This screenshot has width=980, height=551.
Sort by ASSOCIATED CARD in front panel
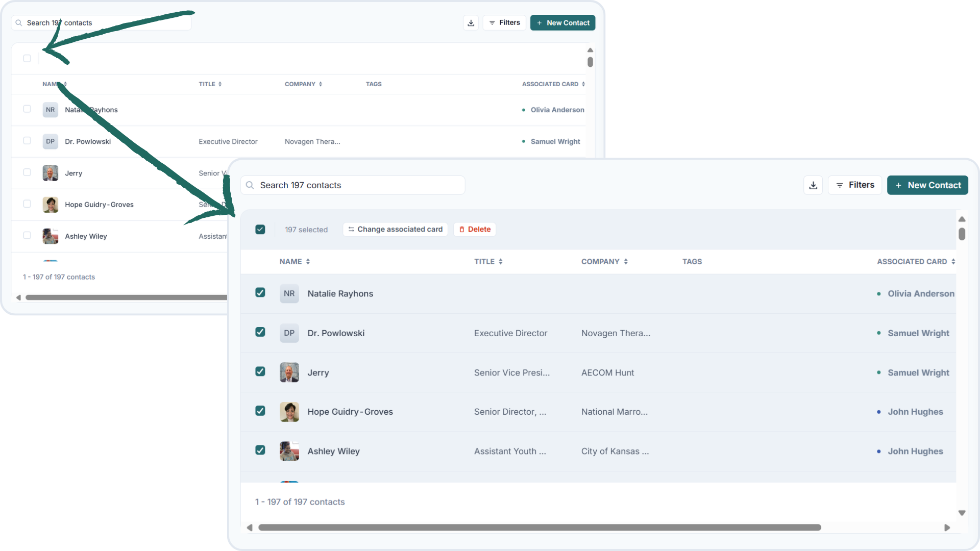(916, 262)
